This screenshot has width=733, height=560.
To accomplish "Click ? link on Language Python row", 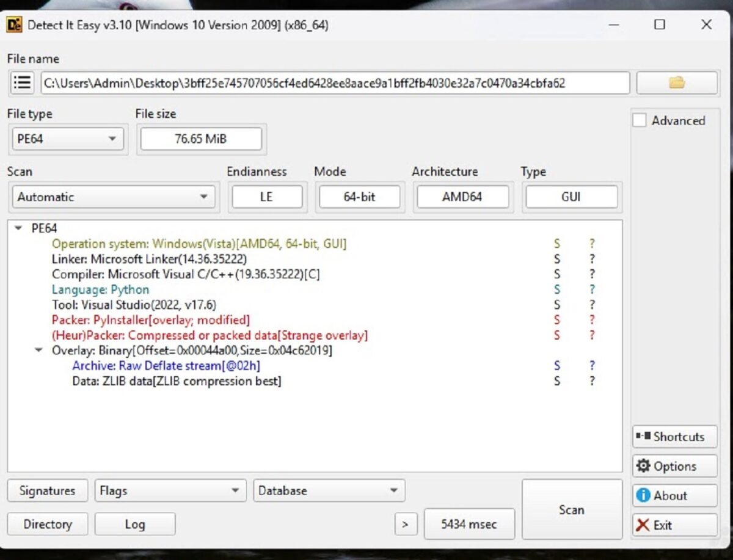I will click(x=592, y=289).
